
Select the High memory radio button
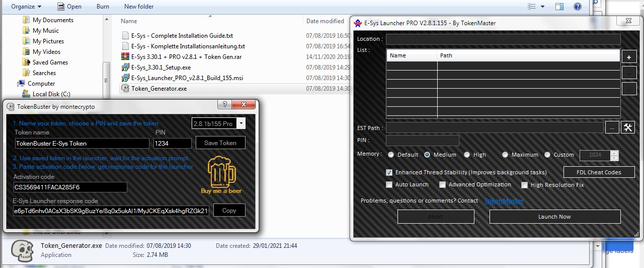[x=467, y=155]
